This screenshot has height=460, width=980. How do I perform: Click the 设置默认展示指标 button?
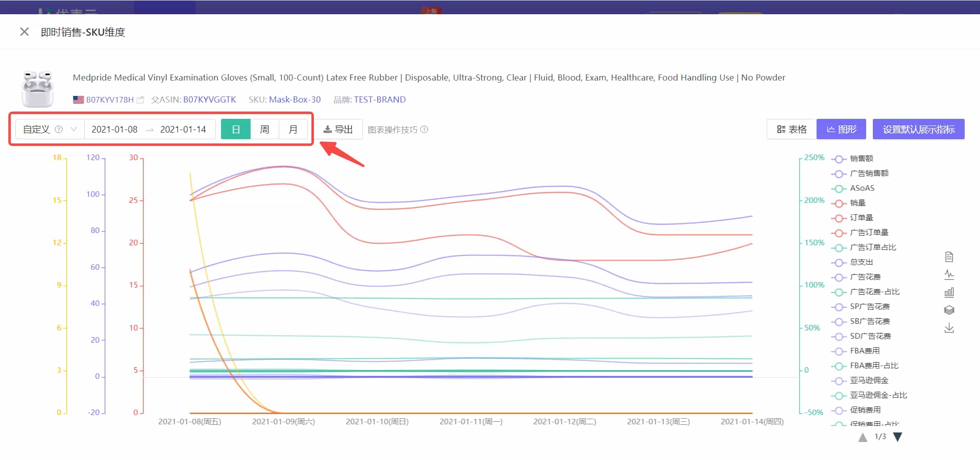tap(918, 130)
